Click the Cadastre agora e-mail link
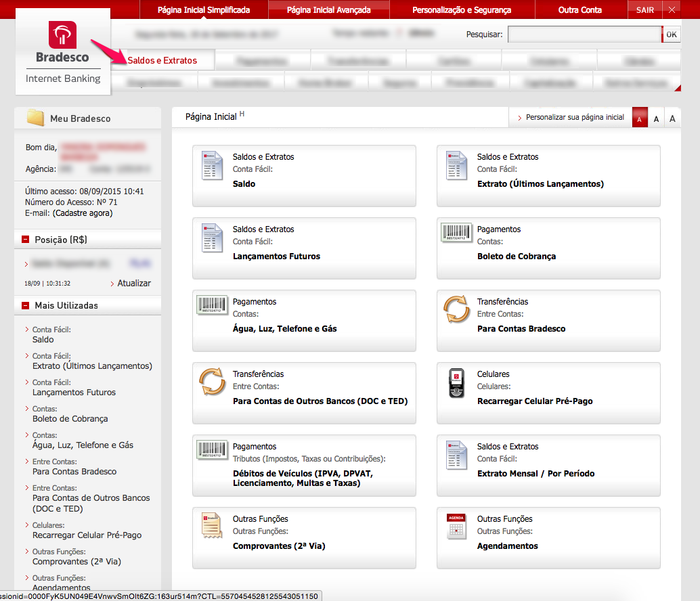The width and height of the screenshot is (700, 601). [83, 213]
